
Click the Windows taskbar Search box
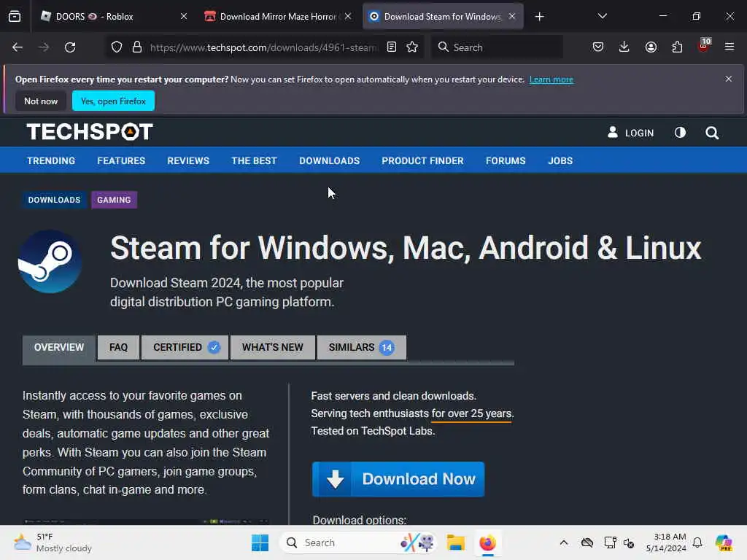pyautogui.click(x=358, y=542)
